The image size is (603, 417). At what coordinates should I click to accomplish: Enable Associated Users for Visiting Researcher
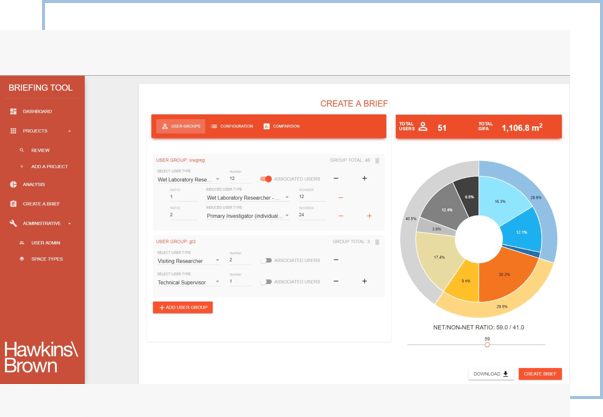click(266, 260)
